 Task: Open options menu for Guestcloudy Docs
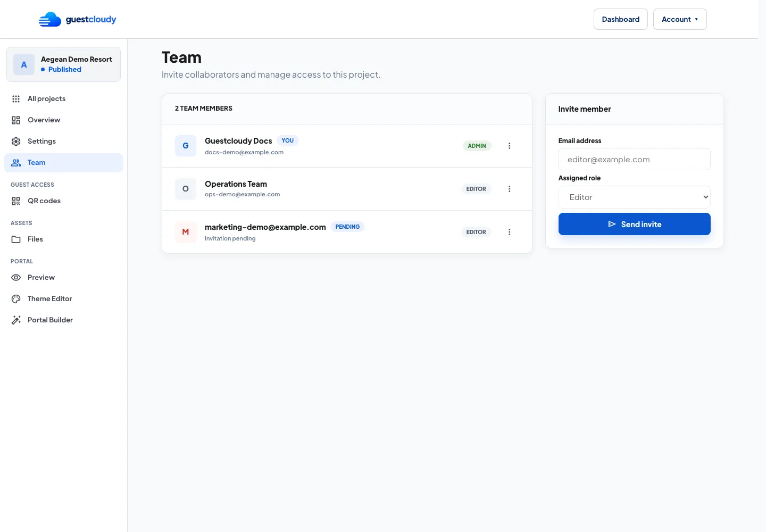[x=509, y=146]
